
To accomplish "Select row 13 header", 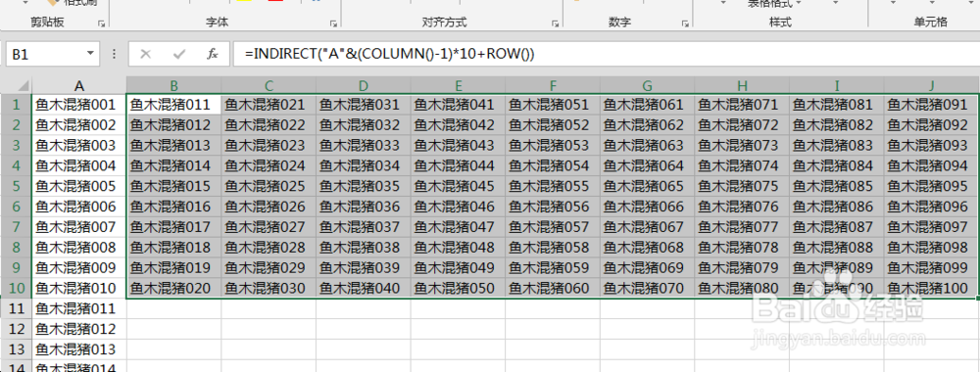I will [x=17, y=349].
